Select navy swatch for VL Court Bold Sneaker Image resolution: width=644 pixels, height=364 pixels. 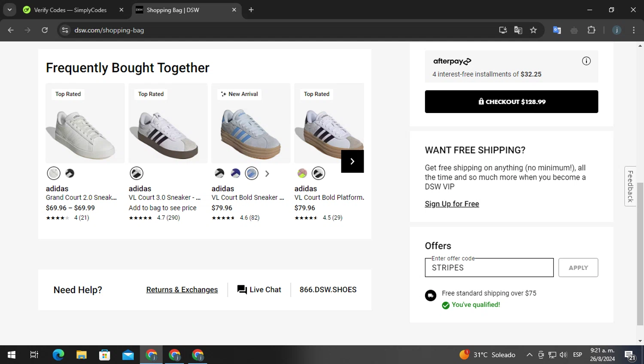pyautogui.click(x=235, y=173)
